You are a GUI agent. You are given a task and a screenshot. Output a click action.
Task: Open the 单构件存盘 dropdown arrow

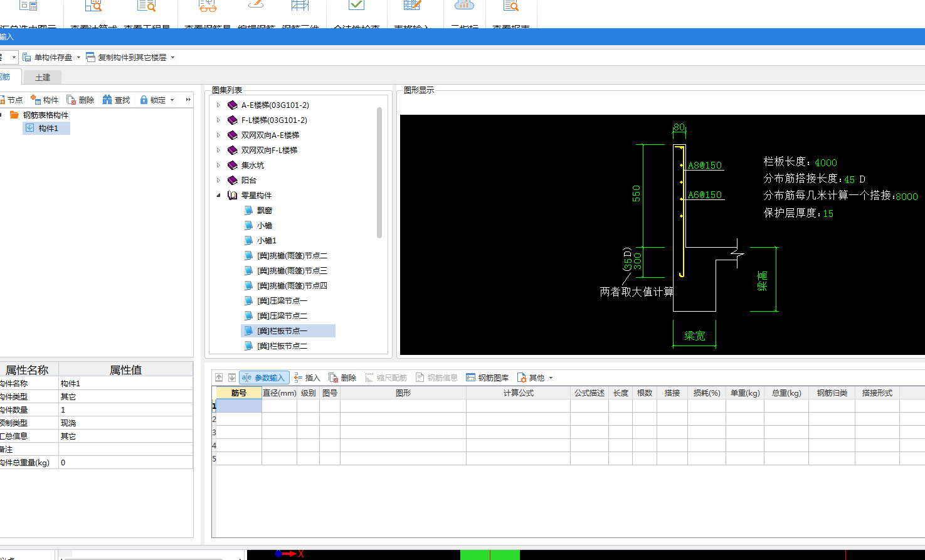[x=78, y=58]
